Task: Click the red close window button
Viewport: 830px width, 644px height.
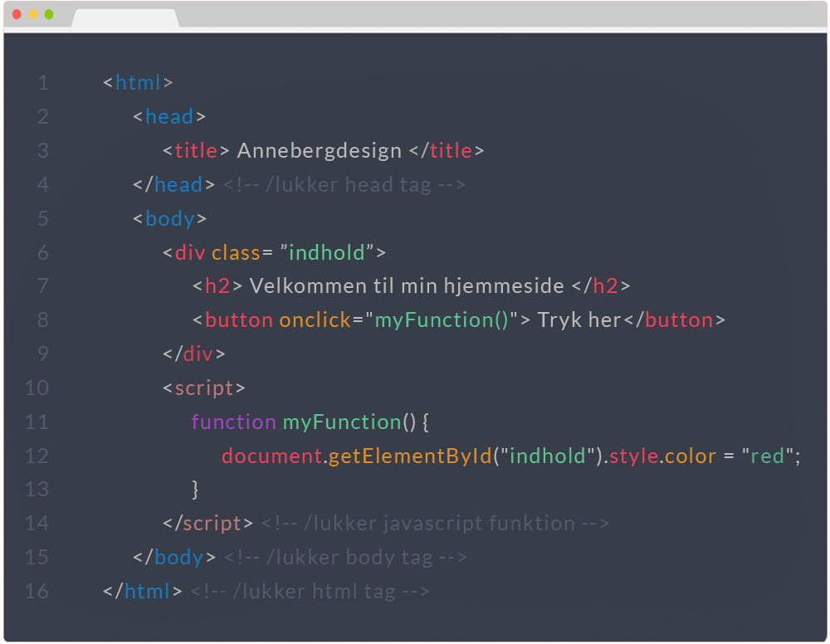Action: coord(17,14)
